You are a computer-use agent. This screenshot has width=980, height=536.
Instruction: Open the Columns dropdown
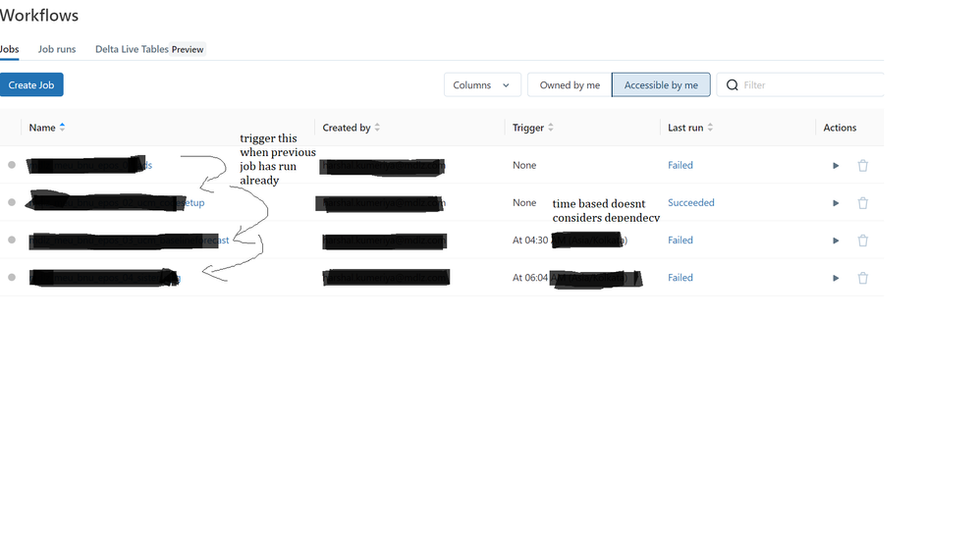tap(481, 85)
